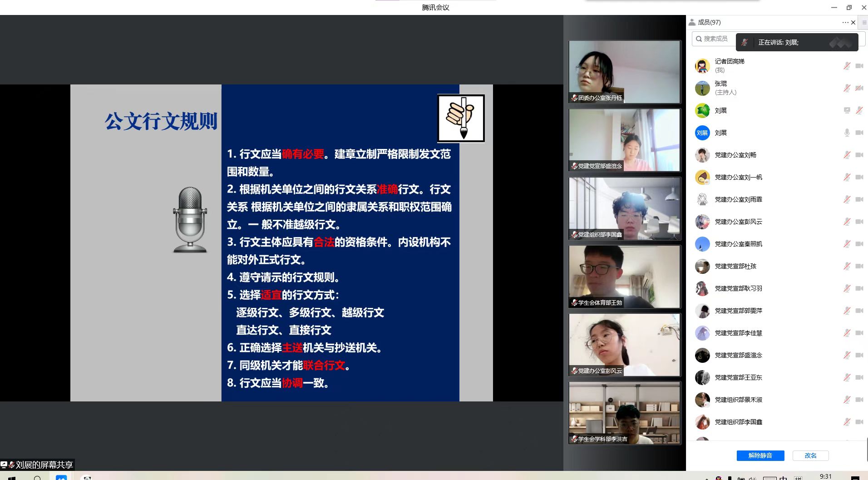The image size is (868, 480).
Task: Select member 党建组织部景禾淑 in the list
Action: pyautogui.click(x=738, y=400)
